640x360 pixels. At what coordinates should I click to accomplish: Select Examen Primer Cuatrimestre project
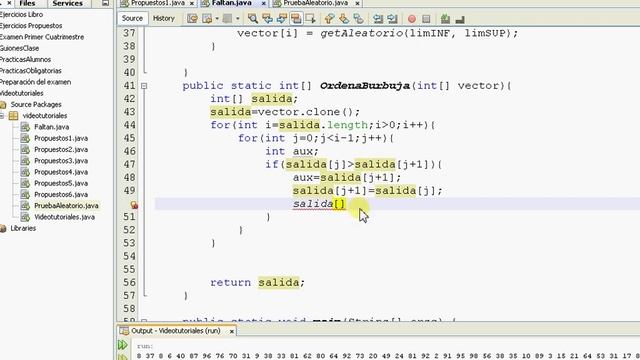point(42,37)
